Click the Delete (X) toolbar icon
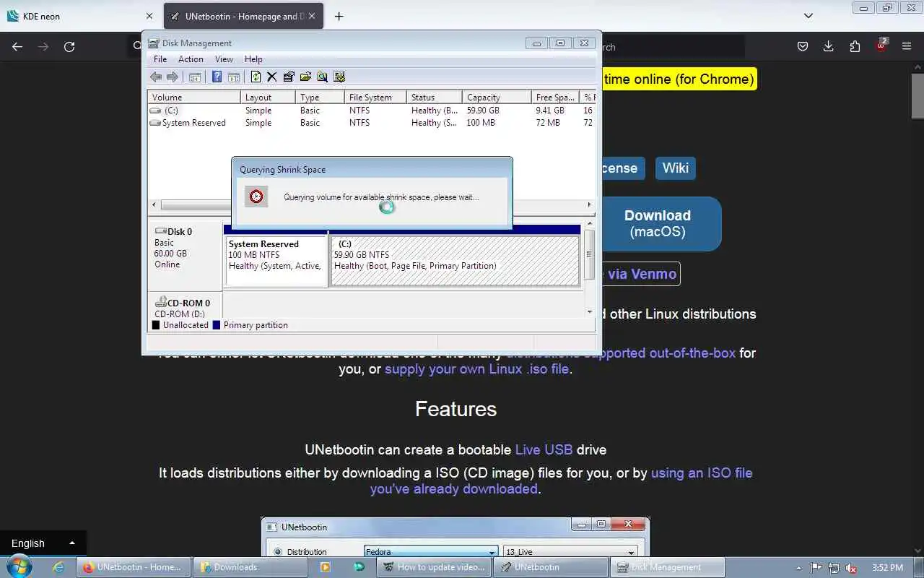This screenshot has height=578, width=924. pos(272,77)
